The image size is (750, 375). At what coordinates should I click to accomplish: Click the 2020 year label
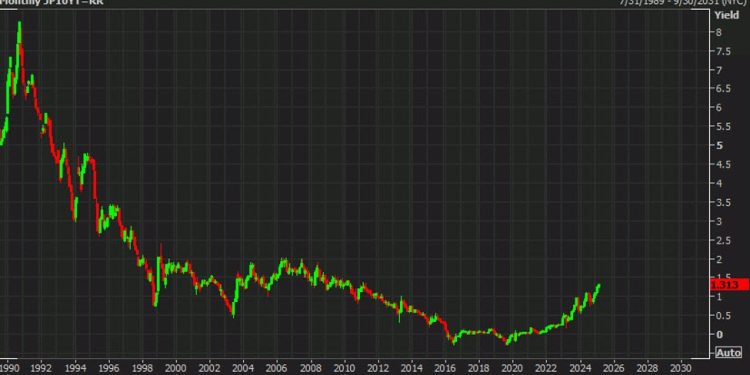(x=512, y=368)
